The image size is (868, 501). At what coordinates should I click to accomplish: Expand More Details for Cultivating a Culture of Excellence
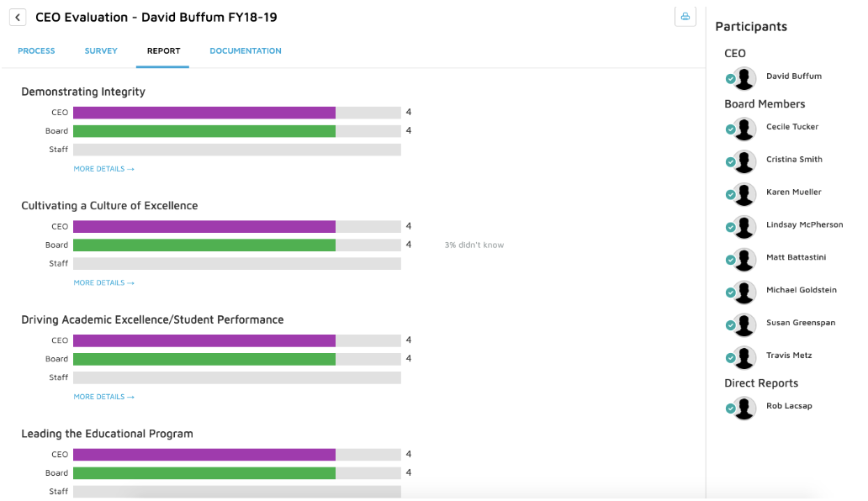pos(103,282)
